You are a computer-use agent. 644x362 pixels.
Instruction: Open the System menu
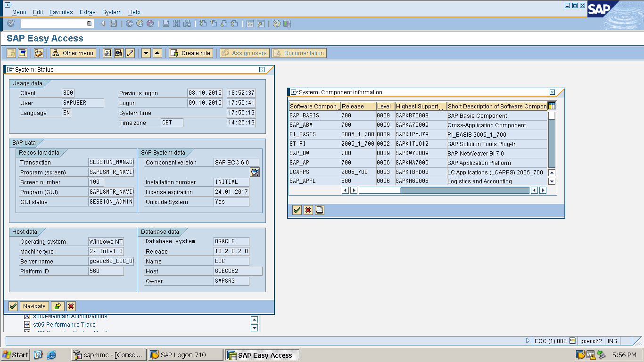[112, 12]
